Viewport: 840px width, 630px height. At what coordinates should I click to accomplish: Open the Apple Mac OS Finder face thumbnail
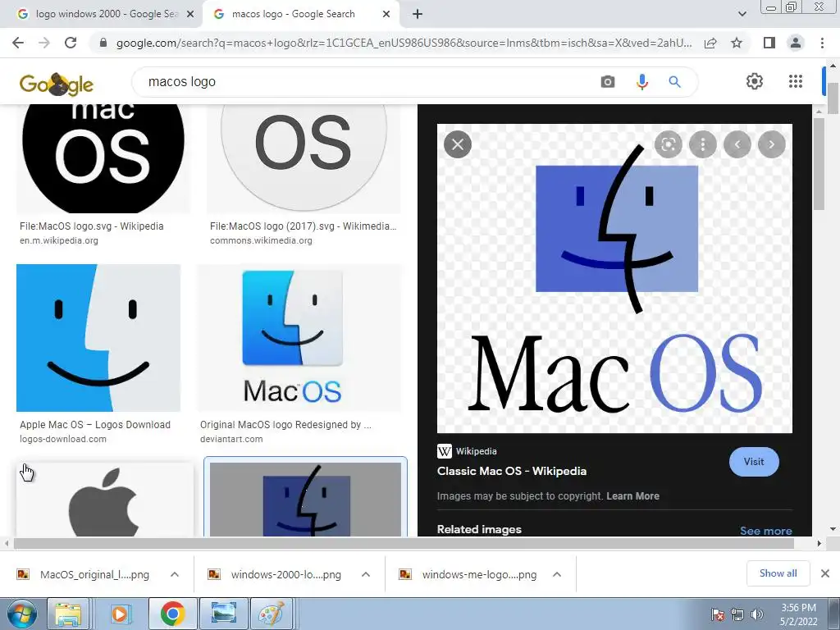(98, 338)
